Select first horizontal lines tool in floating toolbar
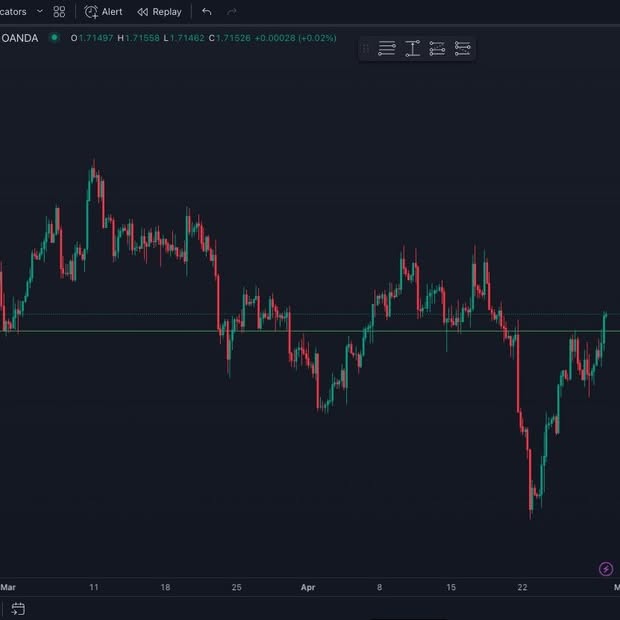Image resolution: width=620 pixels, height=620 pixels. pyautogui.click(x=387, y=48)
